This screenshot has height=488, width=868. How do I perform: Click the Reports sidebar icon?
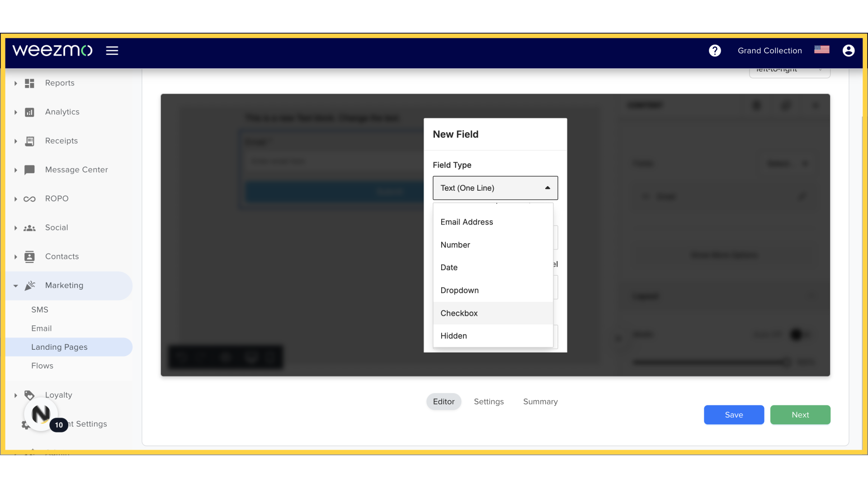point(29,83)
